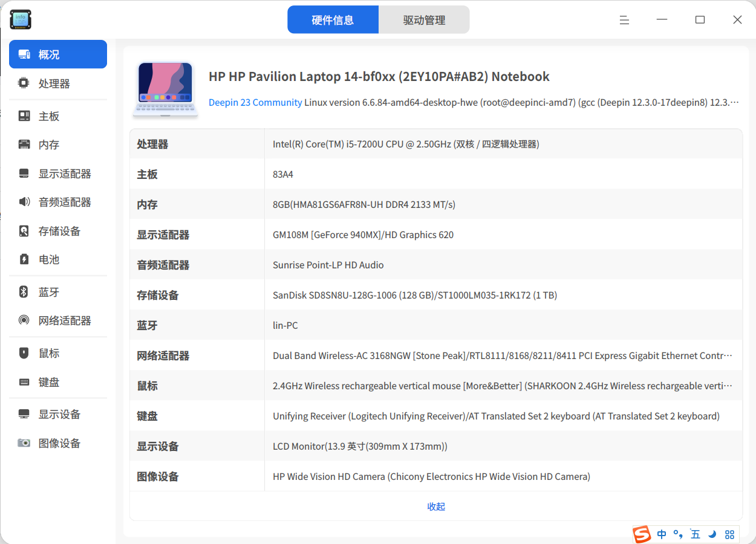The width and height of the screenshot is (756, 544).
Task: Switch to the 驱动管理 driver management tab
Action: pyautogui.click(x=425, y=20)
